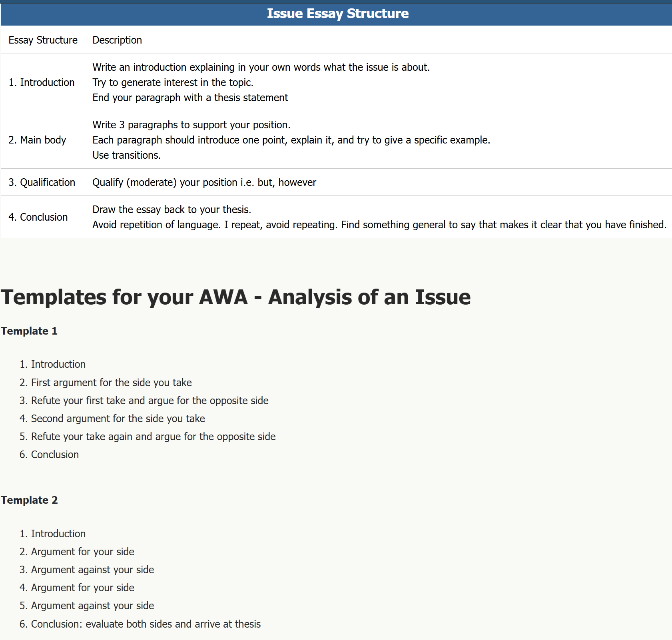Viewport: 672px width, 640px height.
Task: Click 'Write 3 paragraphs to support your position.' line
Action: tap(191, 125)
